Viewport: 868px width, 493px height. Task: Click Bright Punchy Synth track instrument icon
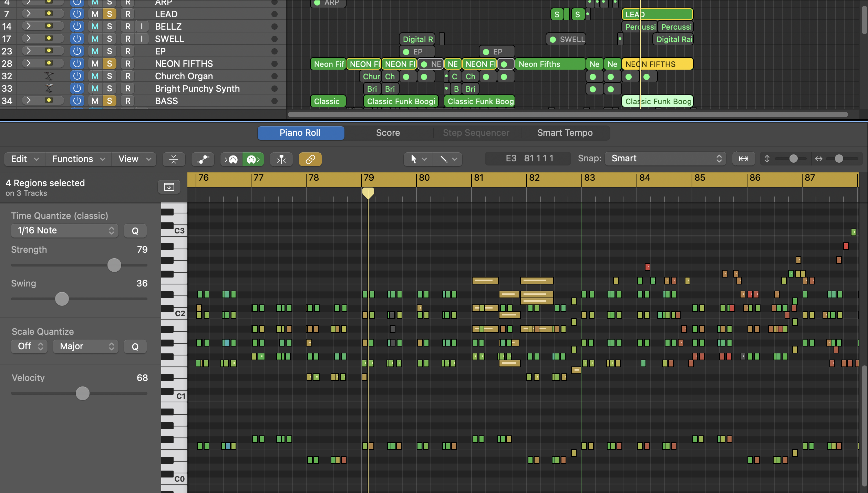(49, 89)
